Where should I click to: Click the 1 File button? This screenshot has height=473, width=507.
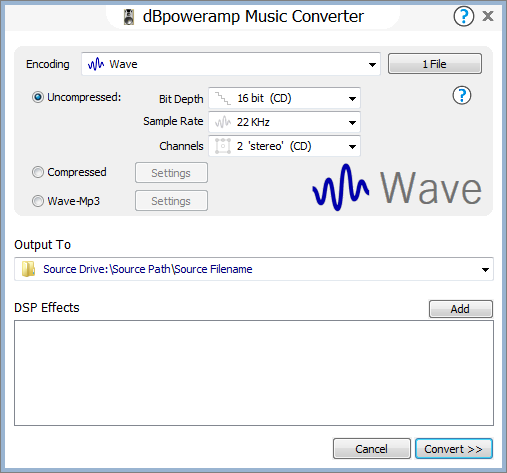[x=435, y=64]
